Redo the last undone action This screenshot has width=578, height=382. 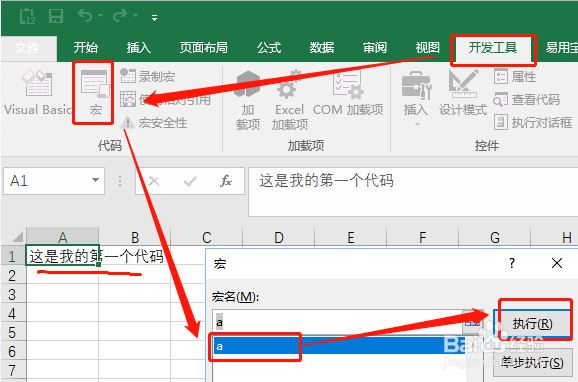tap(121, 16)
